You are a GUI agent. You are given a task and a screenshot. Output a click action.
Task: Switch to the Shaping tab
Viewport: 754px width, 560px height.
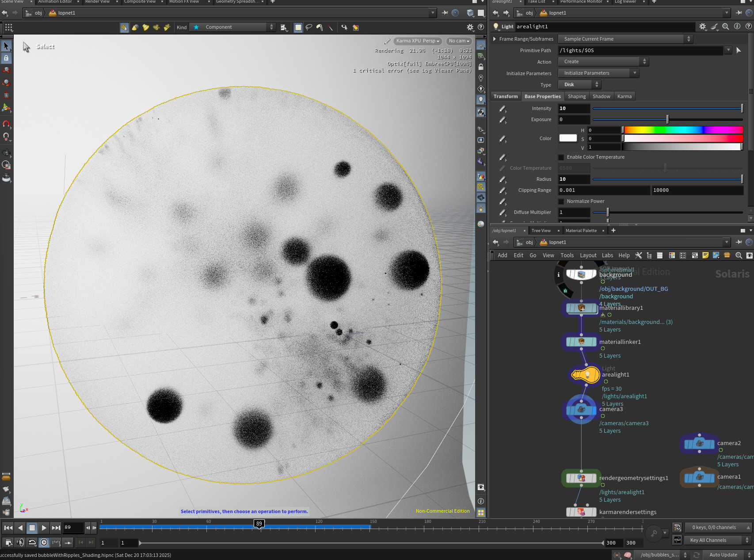pos(576,96)
